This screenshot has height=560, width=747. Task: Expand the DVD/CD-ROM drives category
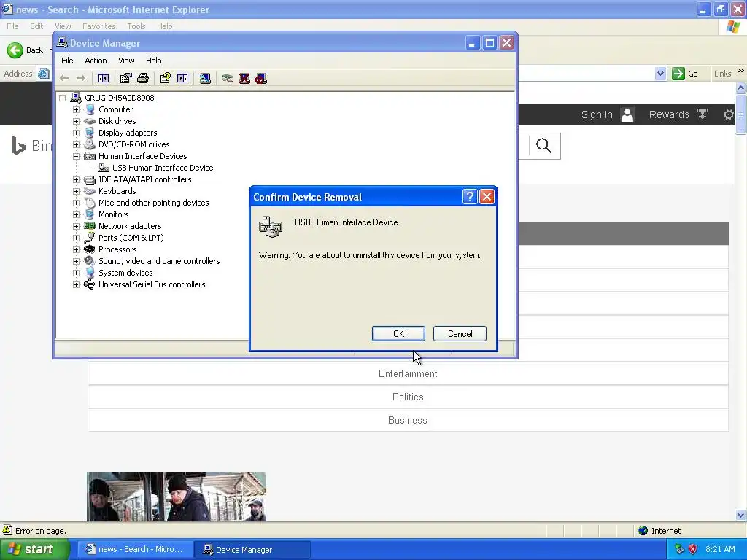(x=76, y=144)
